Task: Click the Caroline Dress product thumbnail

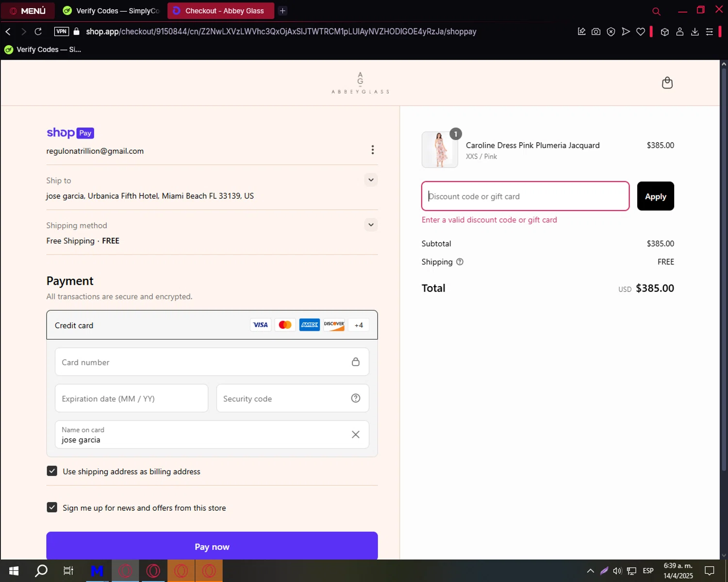Action: pyautogui.click(x=440, y=150)
